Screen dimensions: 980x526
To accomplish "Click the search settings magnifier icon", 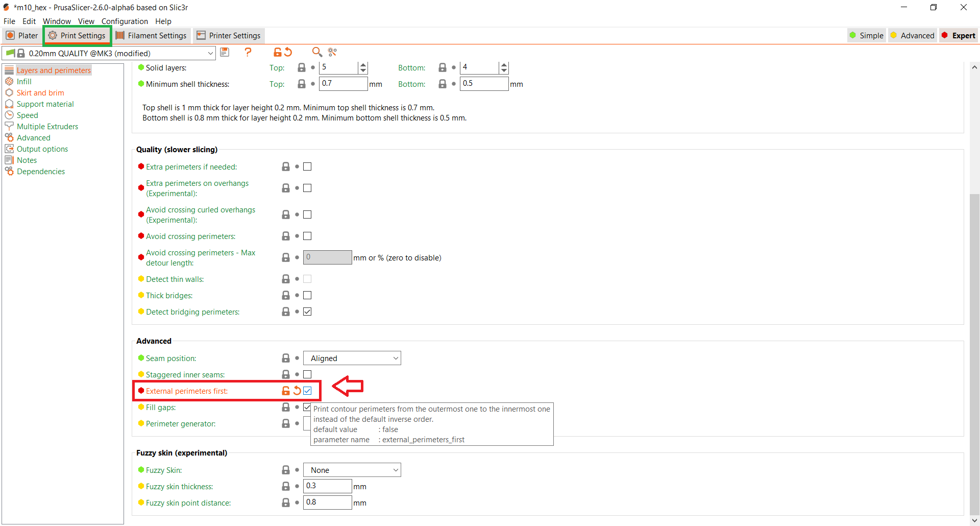I will (x=317, y=52).
